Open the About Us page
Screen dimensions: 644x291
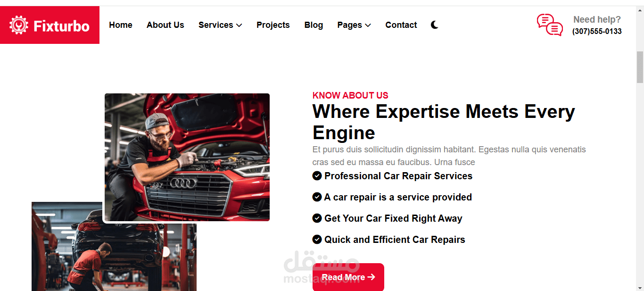point(165,25)
